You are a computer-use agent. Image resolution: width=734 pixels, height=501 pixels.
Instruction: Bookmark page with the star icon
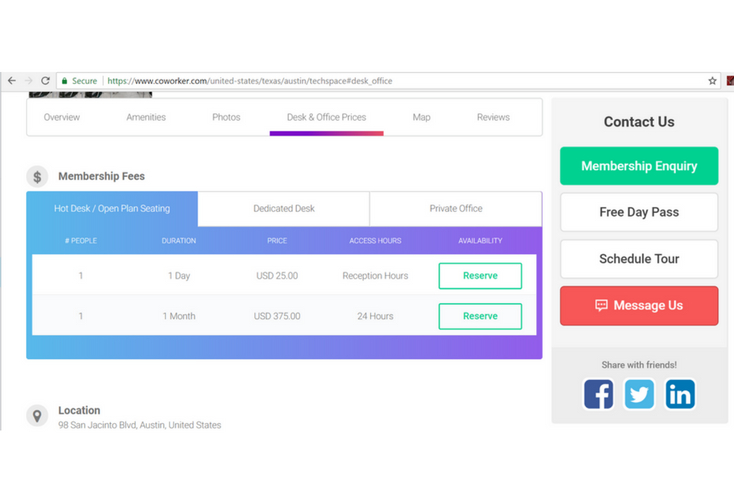[x=713, y=81]
